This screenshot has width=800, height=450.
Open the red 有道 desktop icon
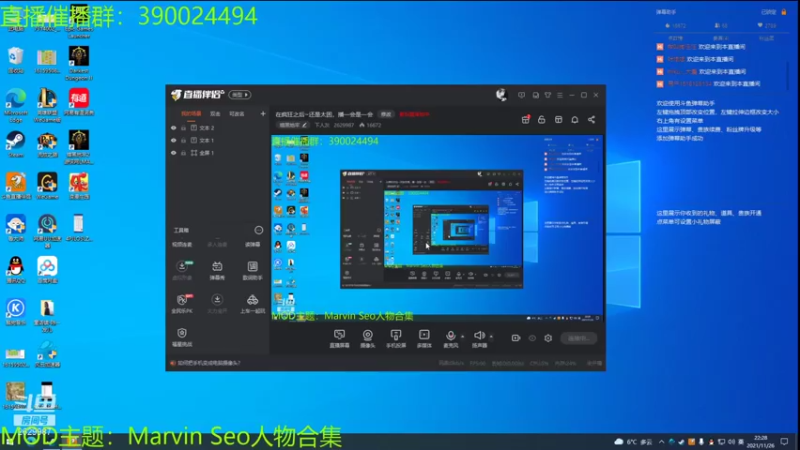79,102
